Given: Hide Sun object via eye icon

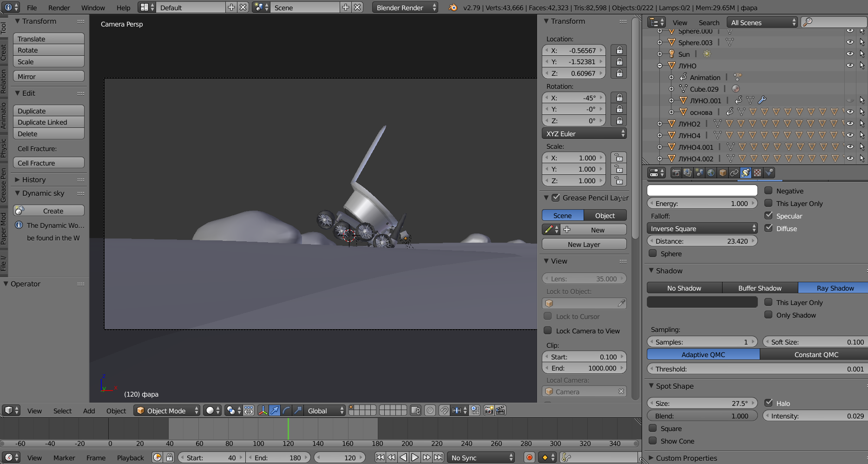Looking at the screenshot, I should coord(850,54).
